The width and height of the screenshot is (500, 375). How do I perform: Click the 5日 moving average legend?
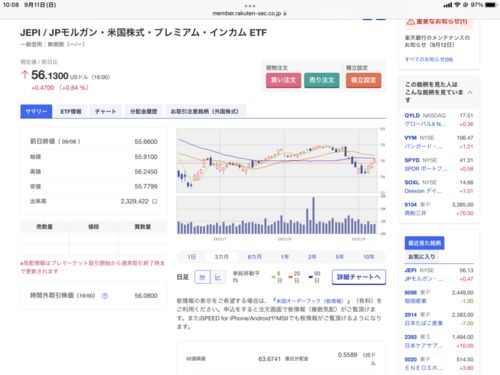277,277
